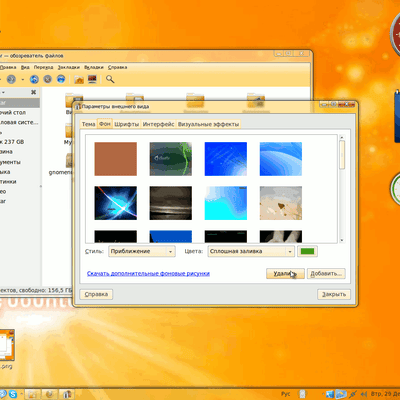Open the side pane view selector dropdown
400x400 pixels.
pyautogui.click(x=3, y=92)
